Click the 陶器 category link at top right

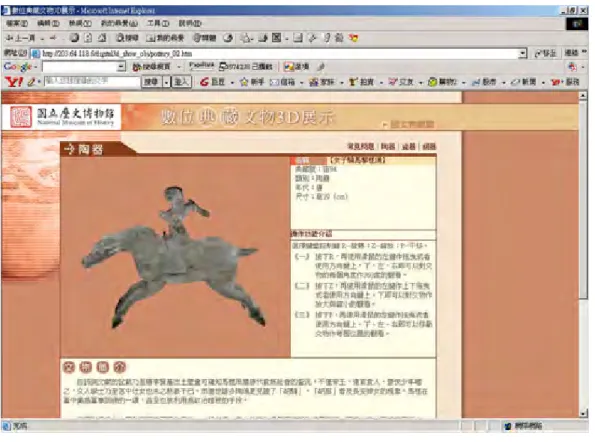pos(388,146)
